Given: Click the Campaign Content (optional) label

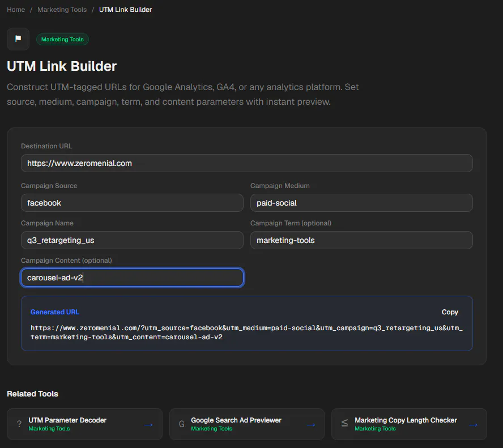Looking at the screenshot, I should (x=66, y=261).
